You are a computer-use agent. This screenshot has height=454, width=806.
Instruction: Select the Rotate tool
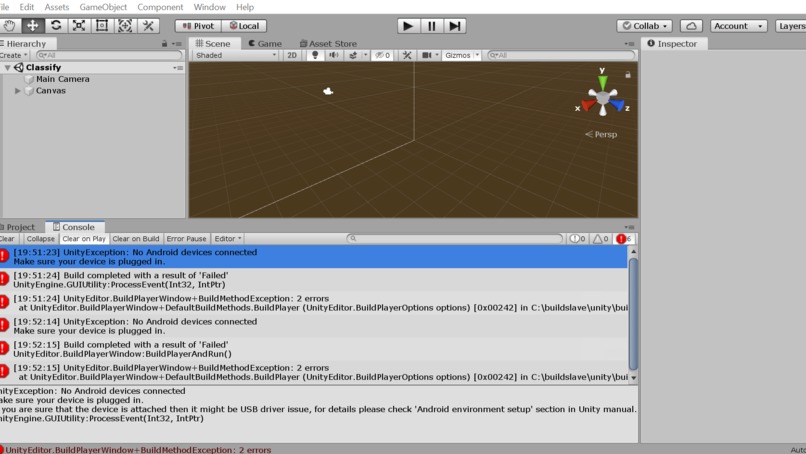[x=56, y=26]
